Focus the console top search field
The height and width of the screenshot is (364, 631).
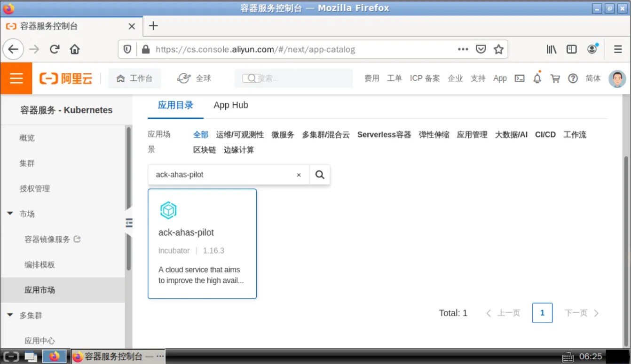point(294,78)
